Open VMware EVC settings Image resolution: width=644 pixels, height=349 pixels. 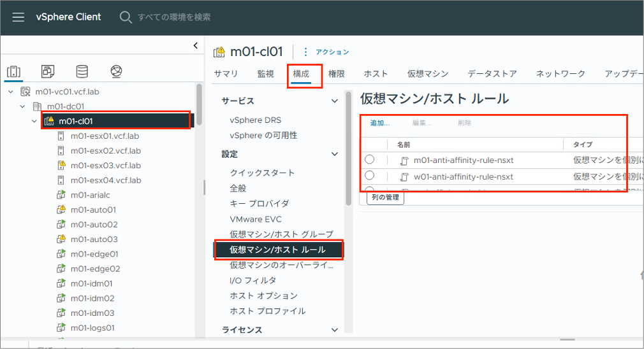coord(256,219)
